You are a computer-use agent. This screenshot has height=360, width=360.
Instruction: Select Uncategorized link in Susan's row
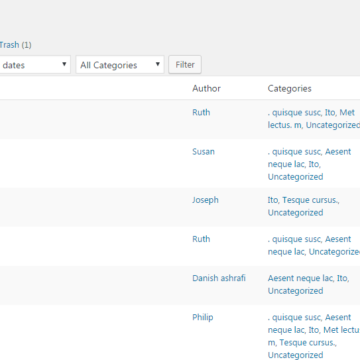click(x=295, y=177)
